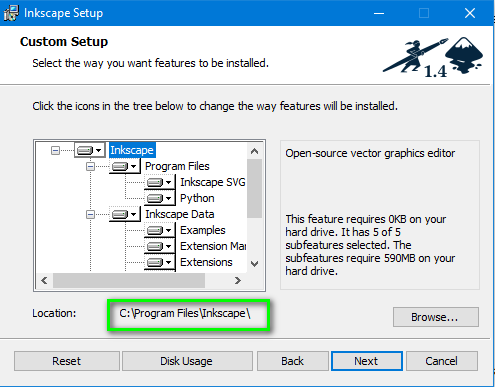The height and width of the screenshot is (387, 495).
Task: Select the Examples tree item
Action: [203, 230]
